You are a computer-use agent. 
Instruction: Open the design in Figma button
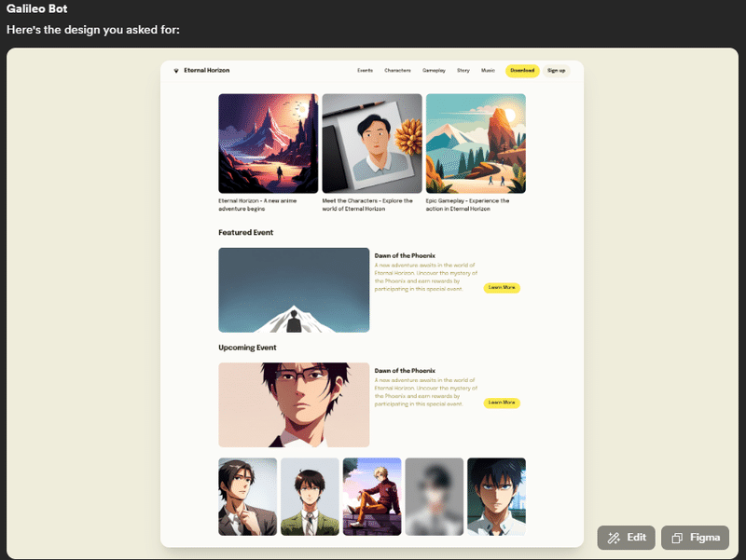(x=695, y=538)
